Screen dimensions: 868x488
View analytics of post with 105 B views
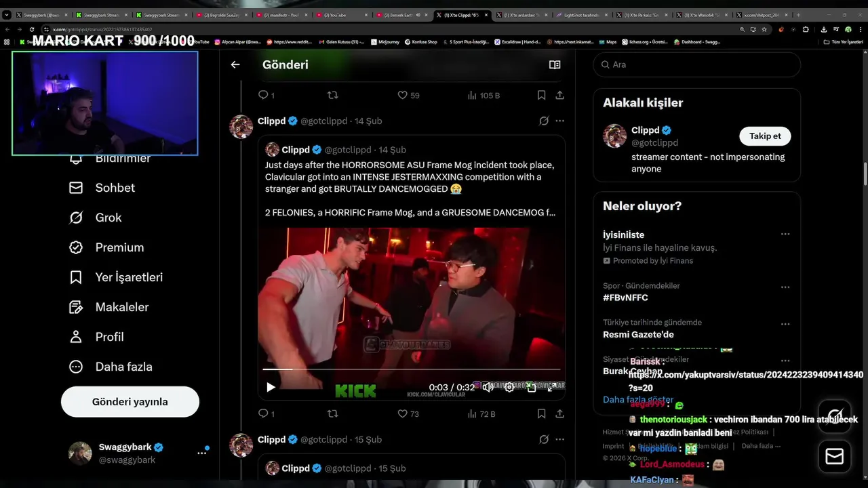(484, 96)
